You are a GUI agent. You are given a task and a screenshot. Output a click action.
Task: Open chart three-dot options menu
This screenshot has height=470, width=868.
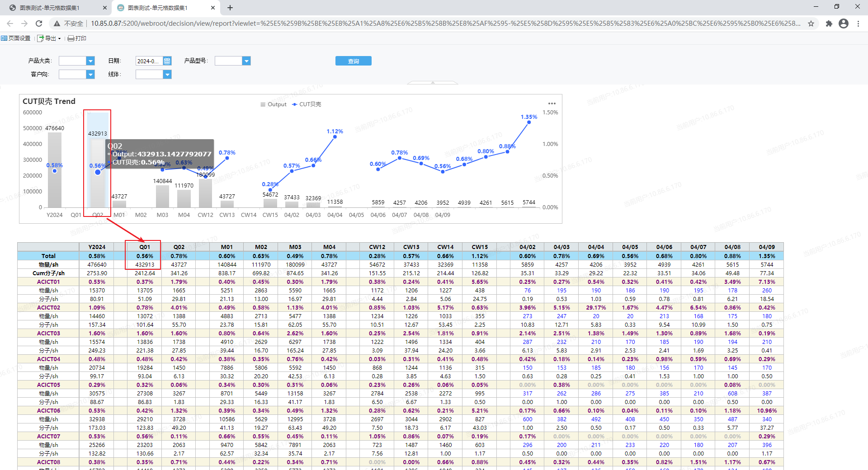pos(552,103)
